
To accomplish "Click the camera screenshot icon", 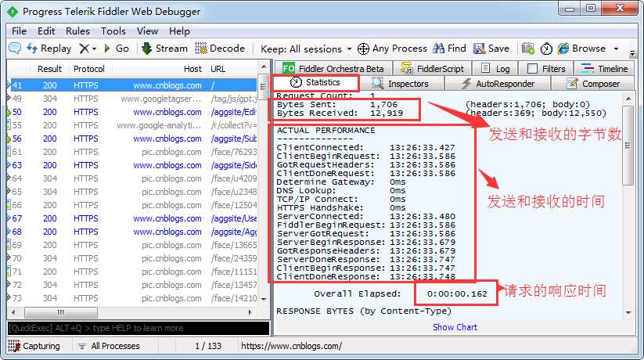I will [x=527, y=49].
